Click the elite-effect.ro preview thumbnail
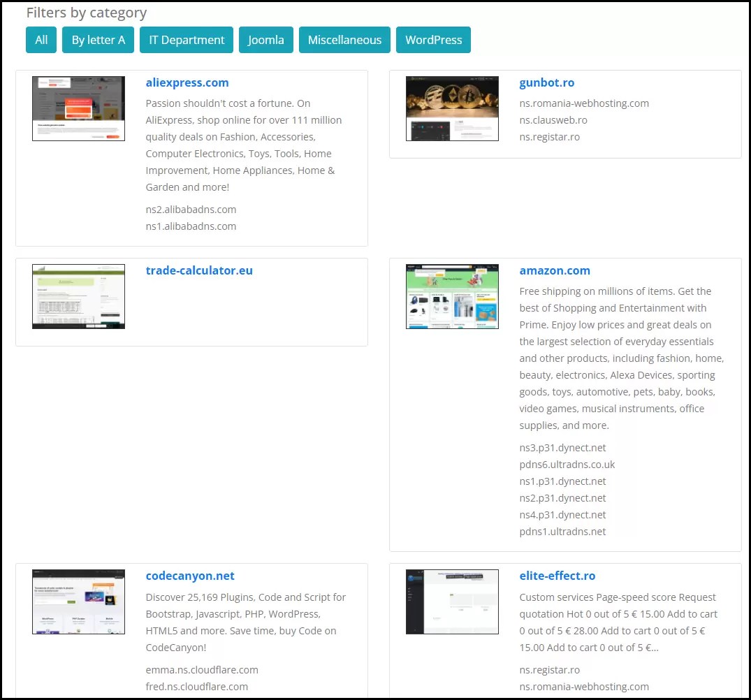 (x=452, y=602)
